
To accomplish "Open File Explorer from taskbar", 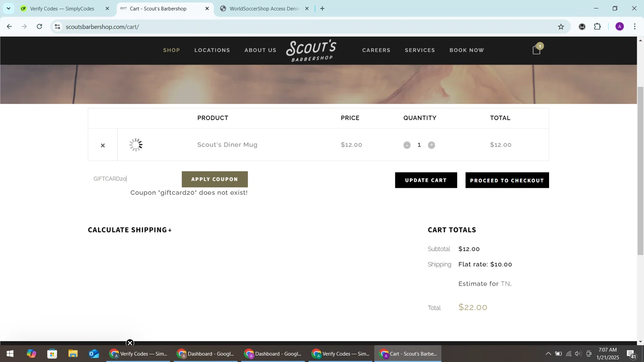I will (x=73, y=354).
